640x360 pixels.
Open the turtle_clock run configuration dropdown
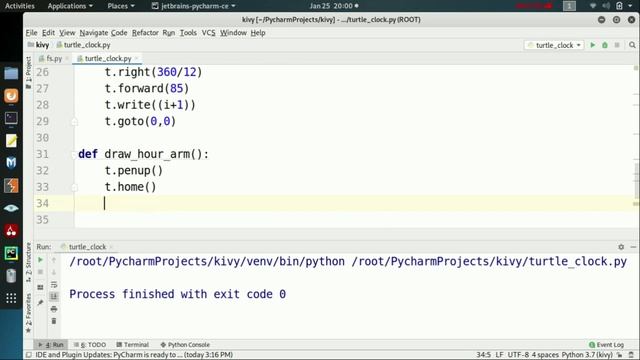point(554,45)
